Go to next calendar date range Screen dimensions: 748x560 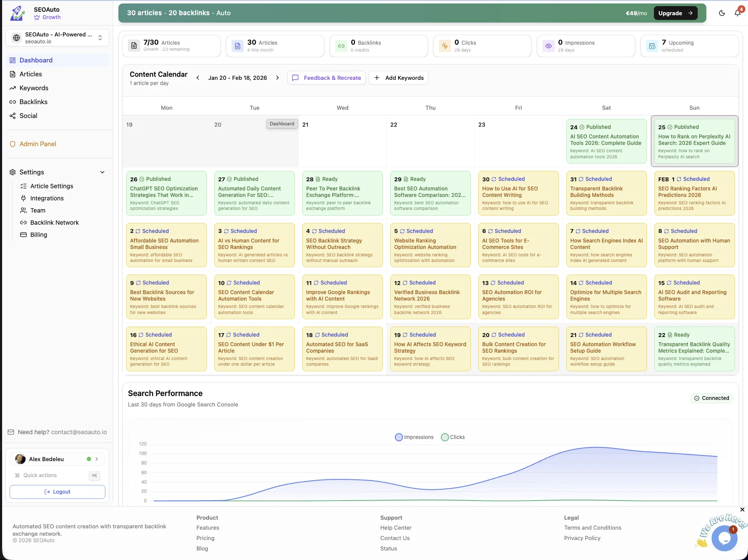278,78
